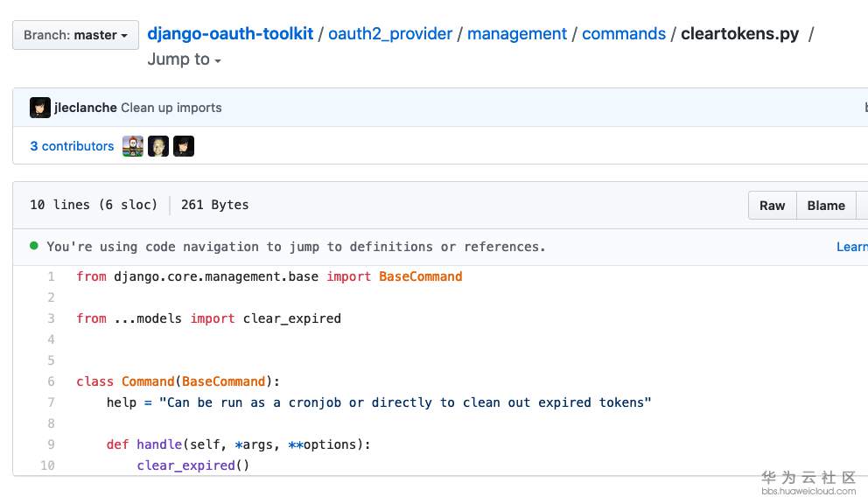Click BaseCommand in the line 1 import
Screen dimensions: 868x504
[420, 276]
